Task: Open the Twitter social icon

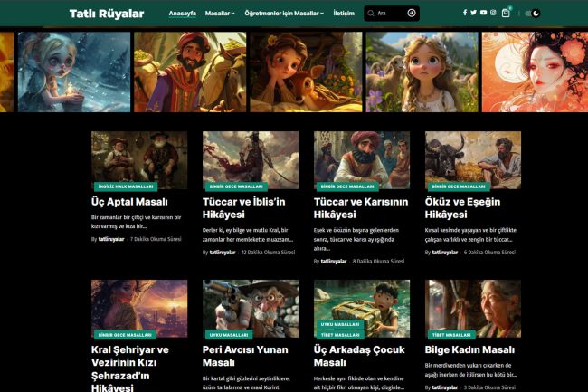Action: 473,13
